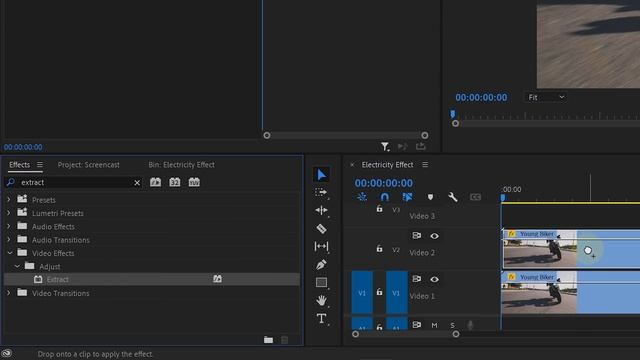Viewport: 640px width, 360px height.
Task: Close the Electricity Effect sequence tab
Action: coord(352,165)
